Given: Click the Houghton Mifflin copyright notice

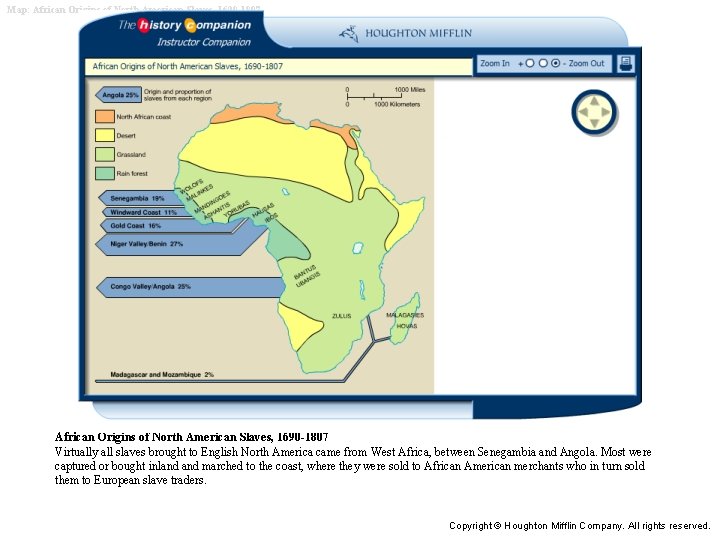Looking at the screenshot, I should point(580,526).
